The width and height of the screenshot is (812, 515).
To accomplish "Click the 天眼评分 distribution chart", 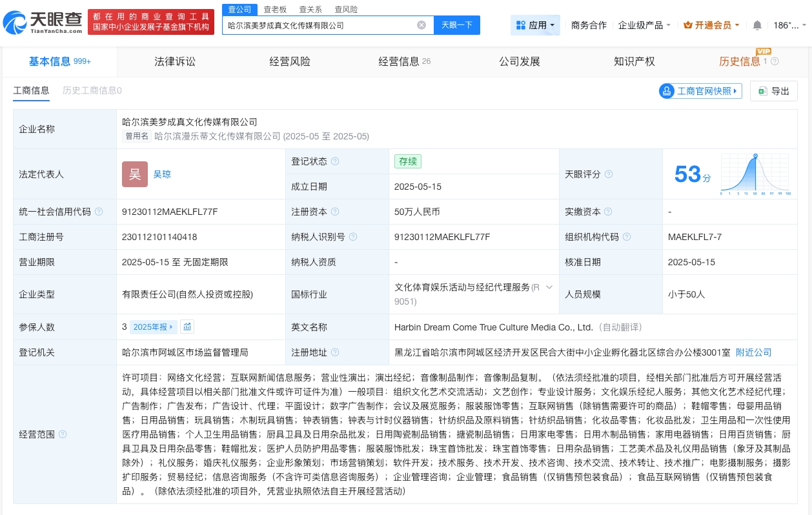I will point(755,174).
